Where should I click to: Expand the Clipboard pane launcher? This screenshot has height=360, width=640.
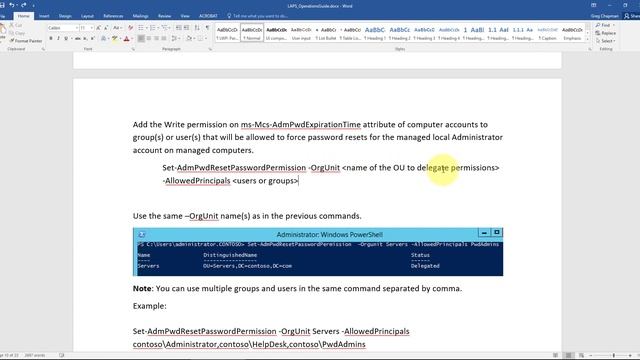point(43,49)
